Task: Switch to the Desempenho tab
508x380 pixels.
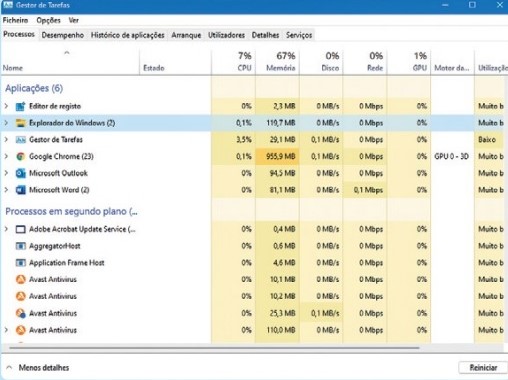Action: pyautogui.click(x=63, y=35)
